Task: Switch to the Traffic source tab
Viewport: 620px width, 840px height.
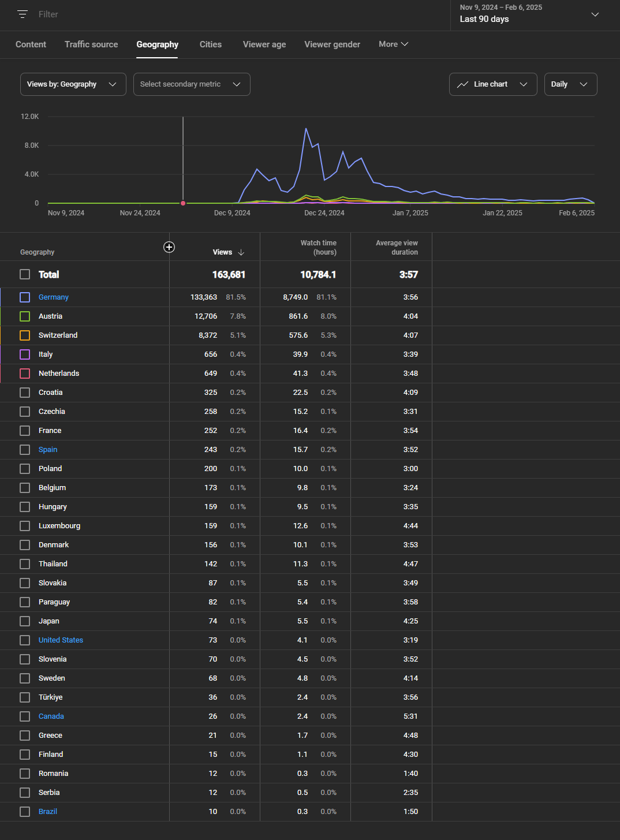Action: pos(91,44)
